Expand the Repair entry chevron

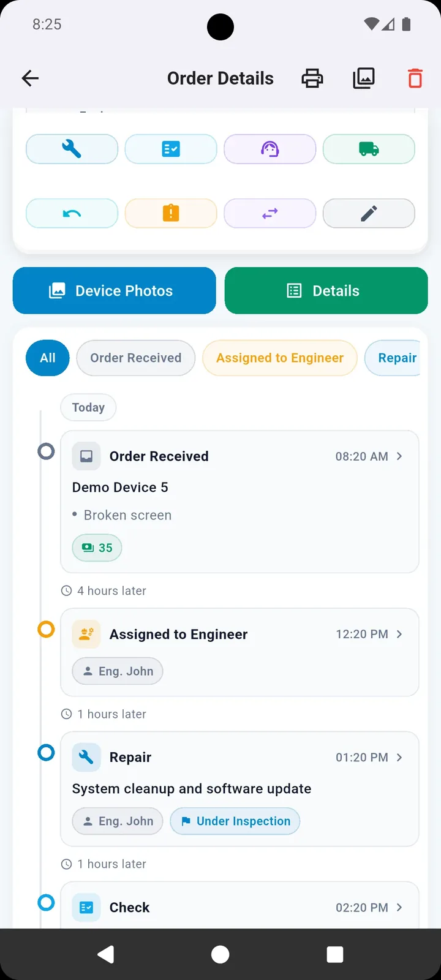pyautogui.click(x=399, y=757)
